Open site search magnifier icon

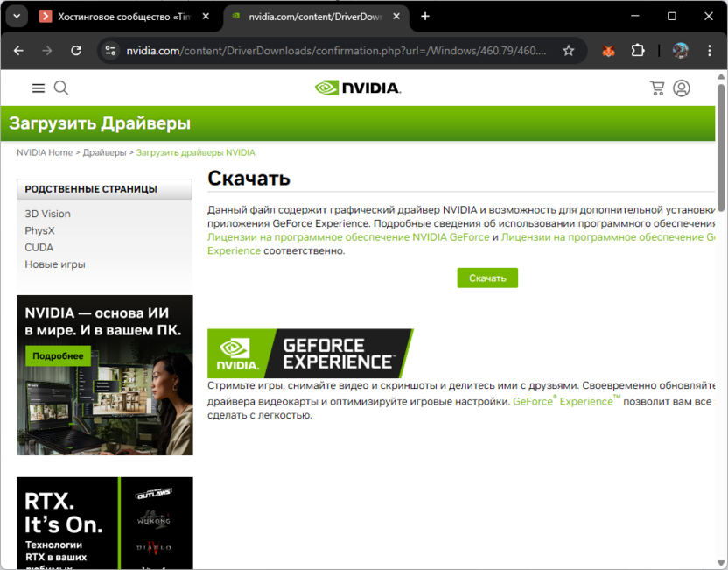pyautogui.click(x=61, y=88)
